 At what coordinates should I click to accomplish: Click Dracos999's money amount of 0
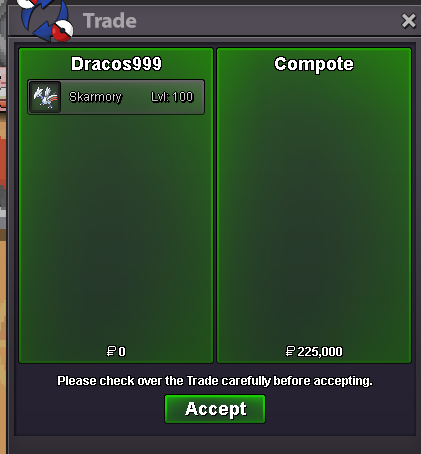[x=122, y=352]
